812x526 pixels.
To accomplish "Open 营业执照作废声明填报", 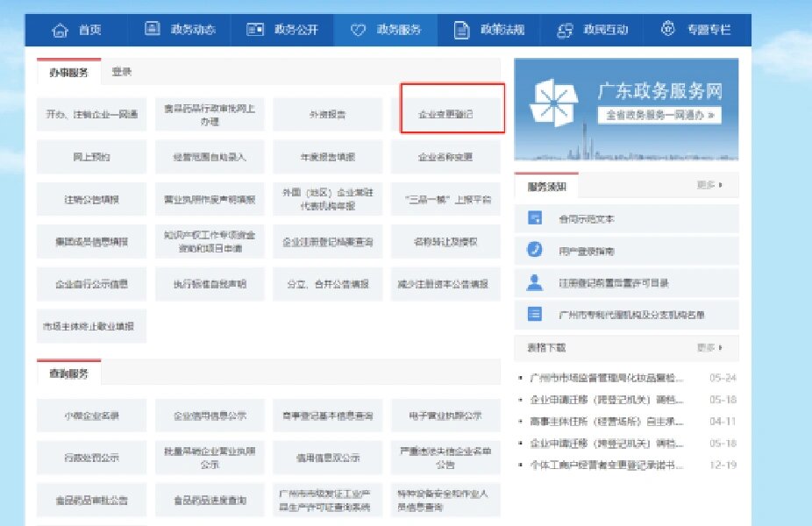I will click(210, 199).
